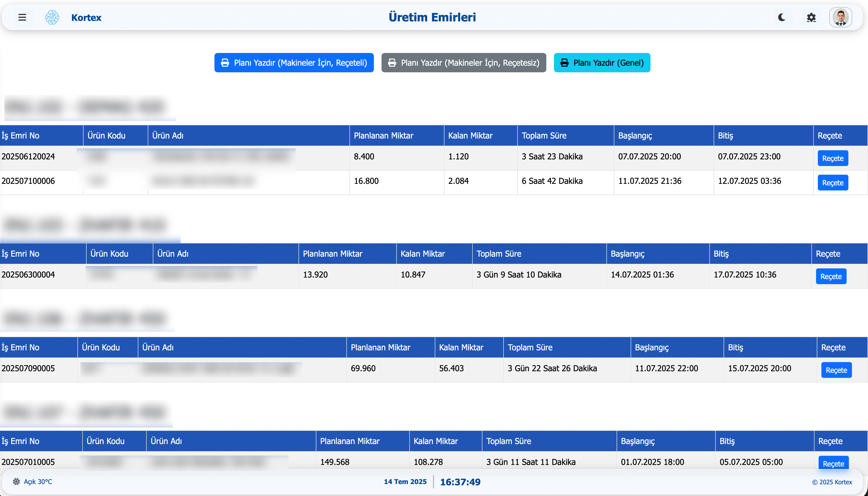Click the Kortex brain logo icon
This screenshot has height=496, width=868.
click(52, 17)
